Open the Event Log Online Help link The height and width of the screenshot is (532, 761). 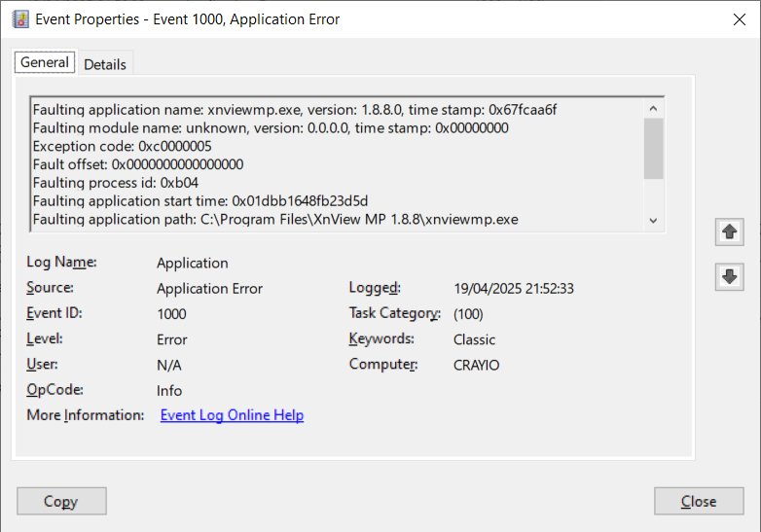(x=232, y=415)
